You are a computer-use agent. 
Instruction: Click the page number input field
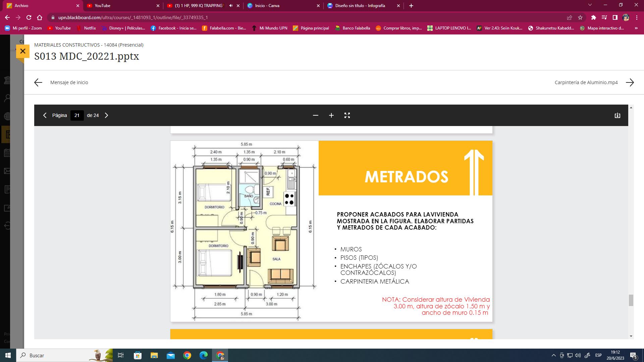point(77,115)
